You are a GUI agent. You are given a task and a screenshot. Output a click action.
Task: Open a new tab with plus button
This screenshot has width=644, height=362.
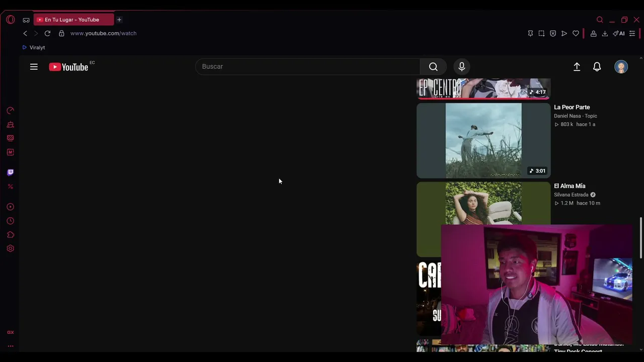click(x=119, y=20)
